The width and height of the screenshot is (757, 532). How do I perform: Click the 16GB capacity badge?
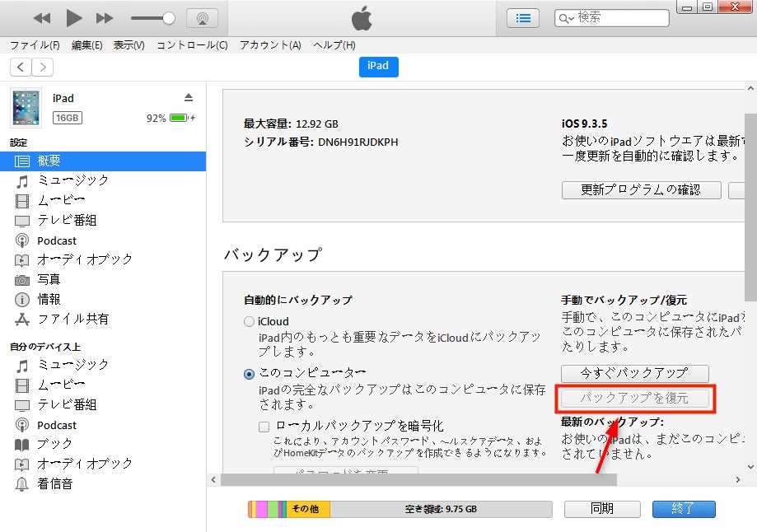point(67,118)
